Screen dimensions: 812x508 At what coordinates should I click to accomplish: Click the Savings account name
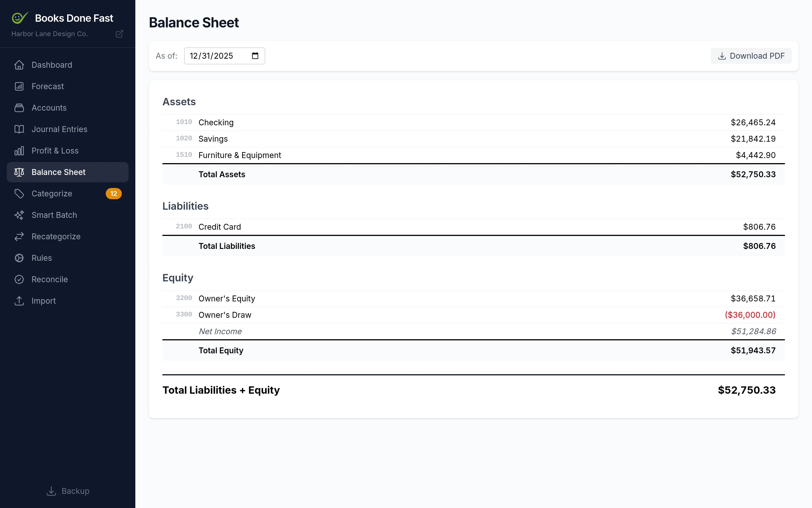click(x=213, y=139)
